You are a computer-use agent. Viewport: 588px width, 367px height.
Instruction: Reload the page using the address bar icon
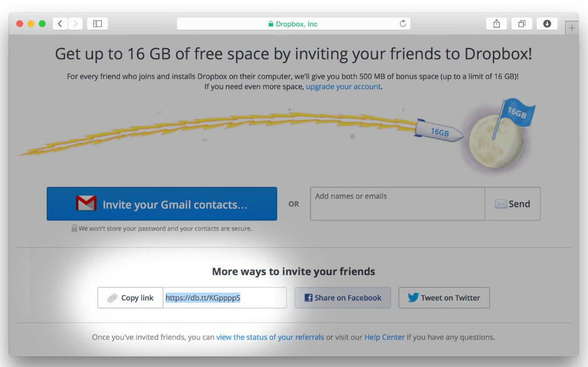click(x=403, y=23)
